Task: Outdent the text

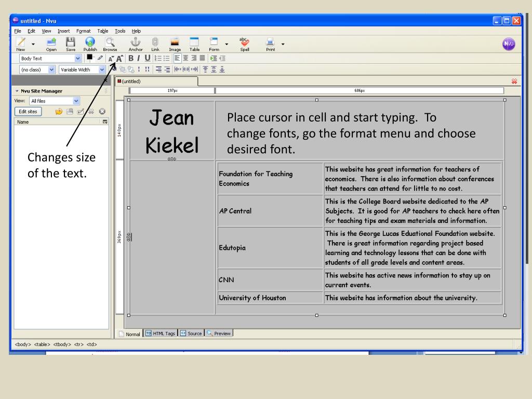Action: click(222, 58)
